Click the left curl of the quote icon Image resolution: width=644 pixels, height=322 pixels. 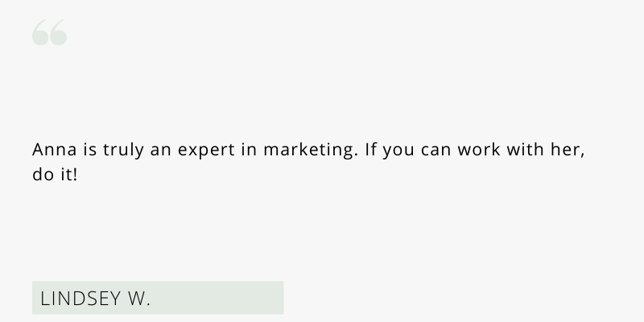[41, 32]
